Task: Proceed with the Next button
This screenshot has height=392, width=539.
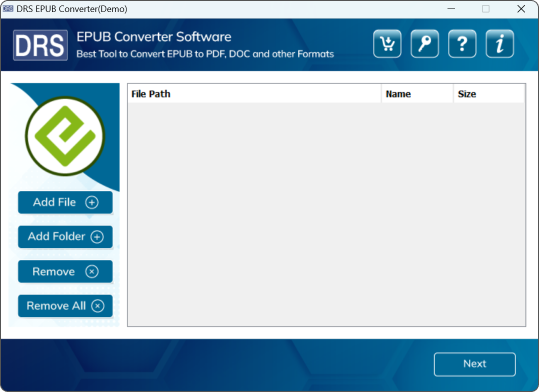Action: pyautogui.click(x=475, y=364)
